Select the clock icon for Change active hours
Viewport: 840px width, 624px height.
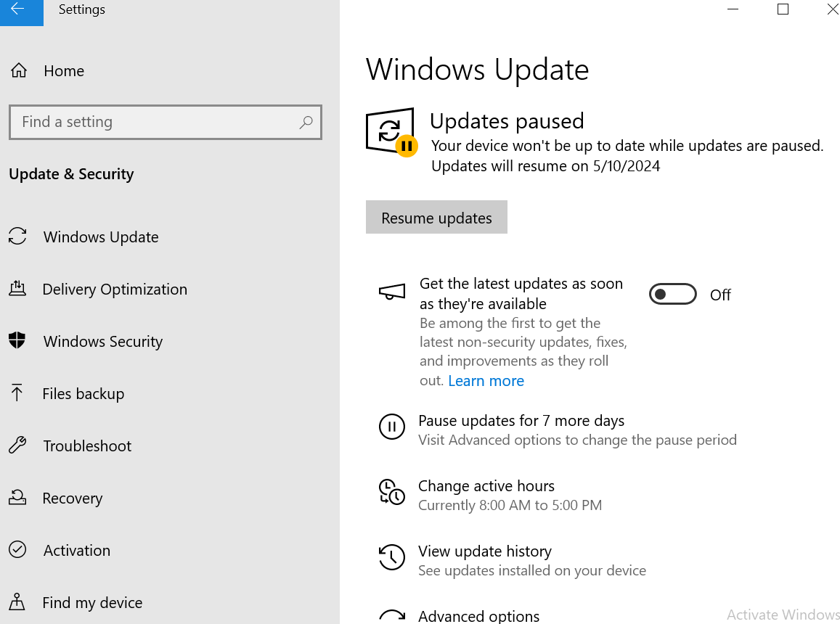pos(392,492)
